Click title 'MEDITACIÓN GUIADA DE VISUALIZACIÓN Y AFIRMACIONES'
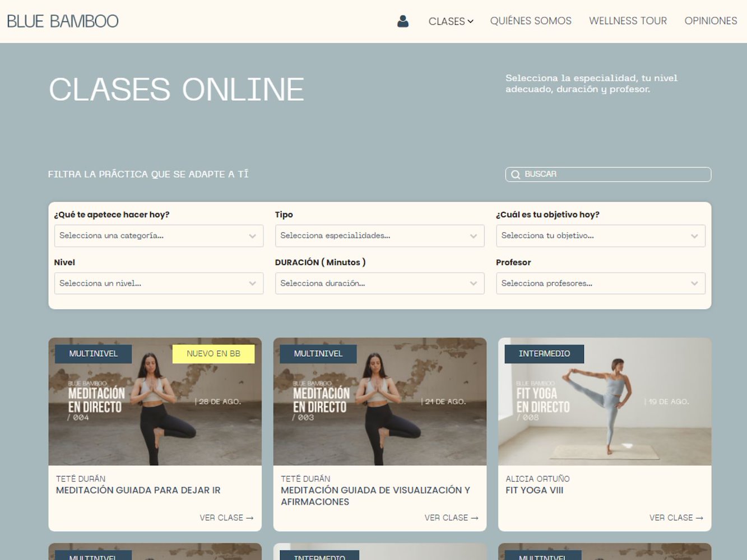 tap(375, 496)
